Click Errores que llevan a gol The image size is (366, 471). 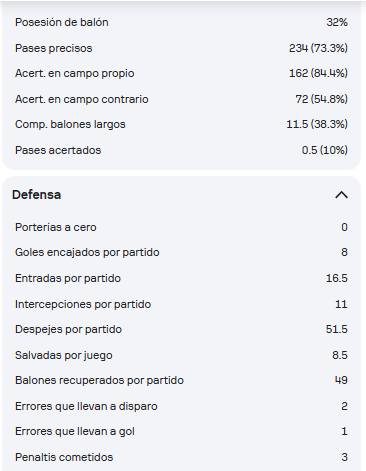click(x=75, y=431)
